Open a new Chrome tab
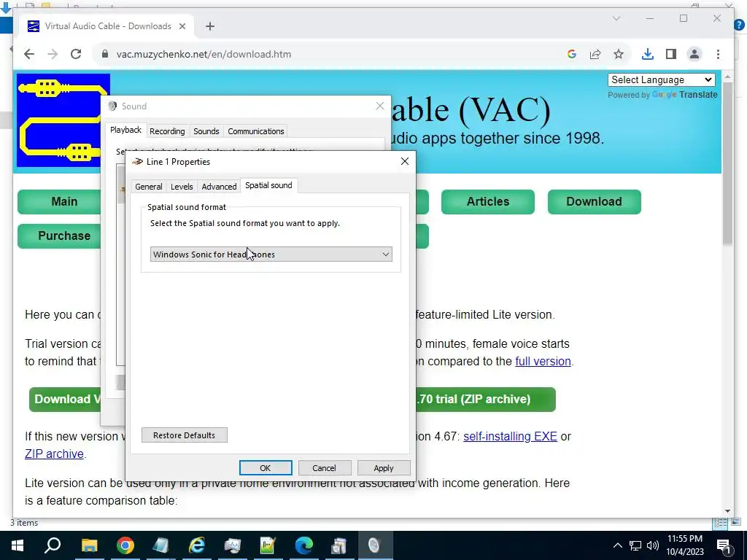 210,26
